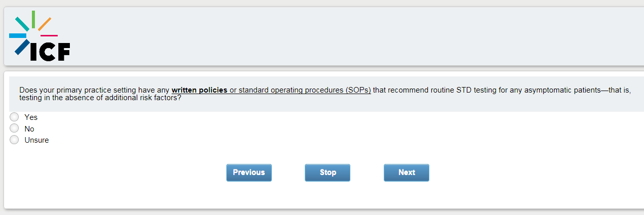This screenshot has height=215, width=644.
Task: Click the gray header banner beside the logo
Action: pyautogui.click(x=354, y=35)
